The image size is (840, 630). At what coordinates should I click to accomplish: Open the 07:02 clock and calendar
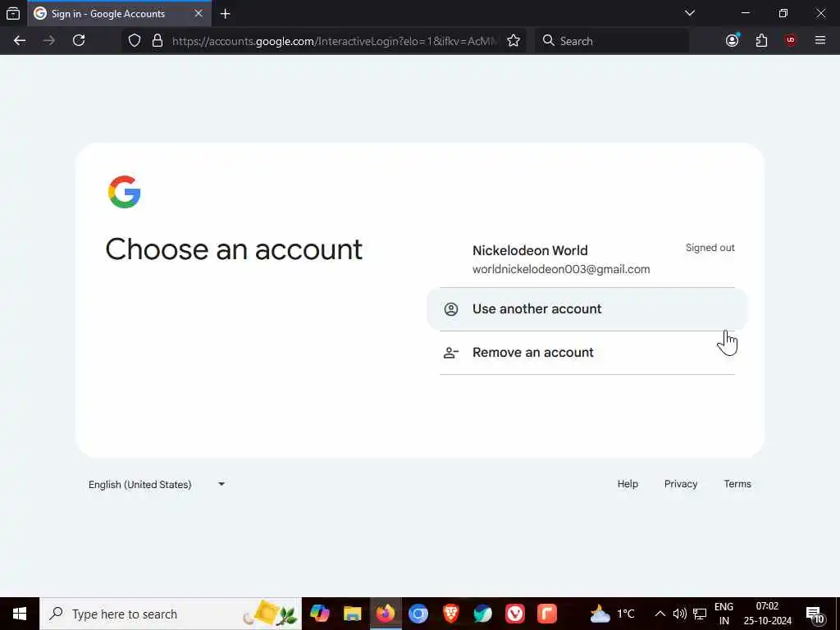point(767,614)
